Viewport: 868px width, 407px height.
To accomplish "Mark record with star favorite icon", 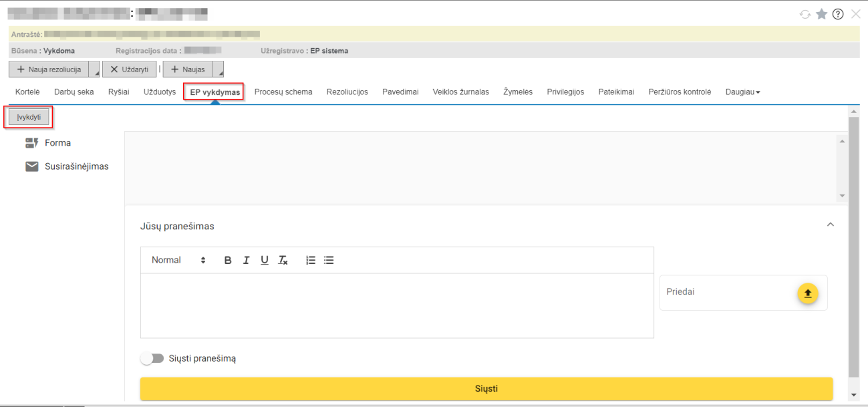I will 821,14.
